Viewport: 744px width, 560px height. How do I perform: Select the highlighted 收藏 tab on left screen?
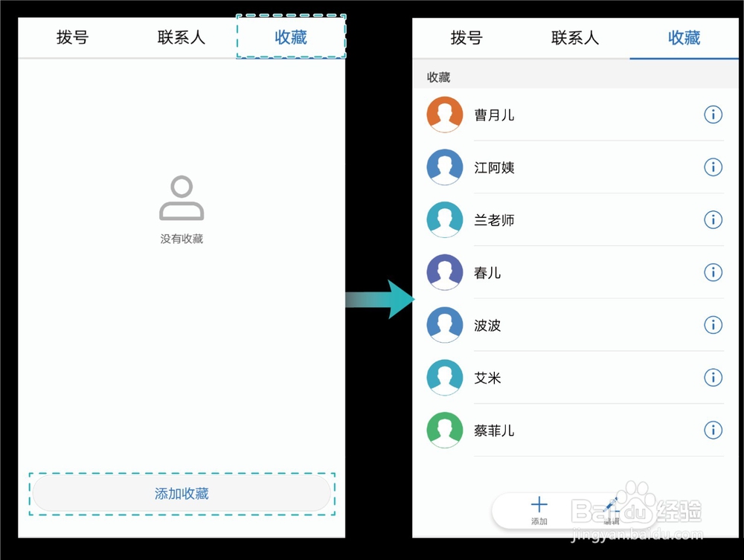coord(290,37)
